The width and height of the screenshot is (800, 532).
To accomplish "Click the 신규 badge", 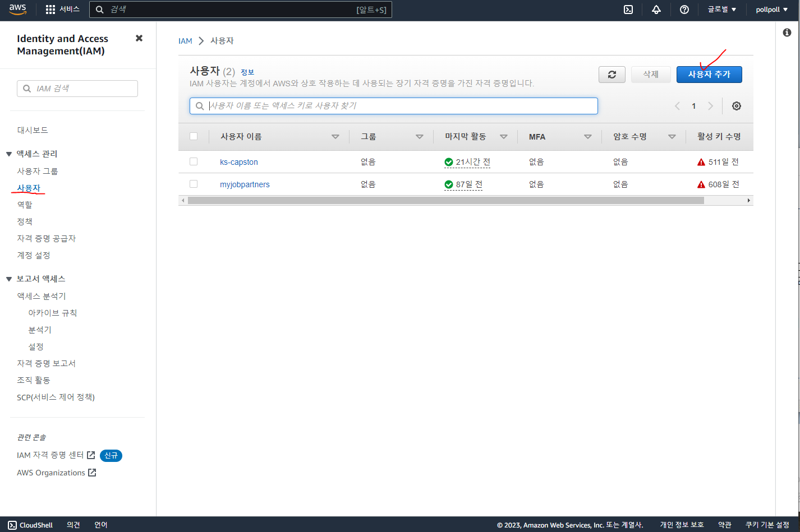I will pyautogui.click(x=111, y=455).
